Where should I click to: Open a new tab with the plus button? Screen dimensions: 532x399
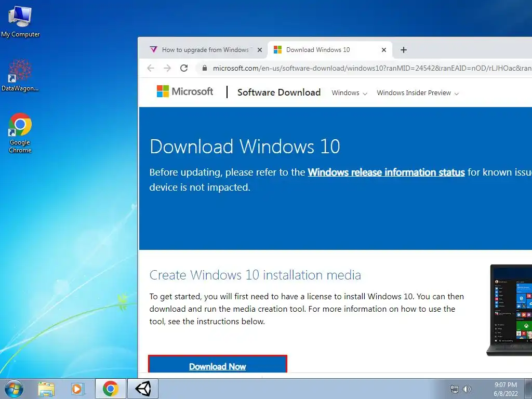[x=403, y=50]
